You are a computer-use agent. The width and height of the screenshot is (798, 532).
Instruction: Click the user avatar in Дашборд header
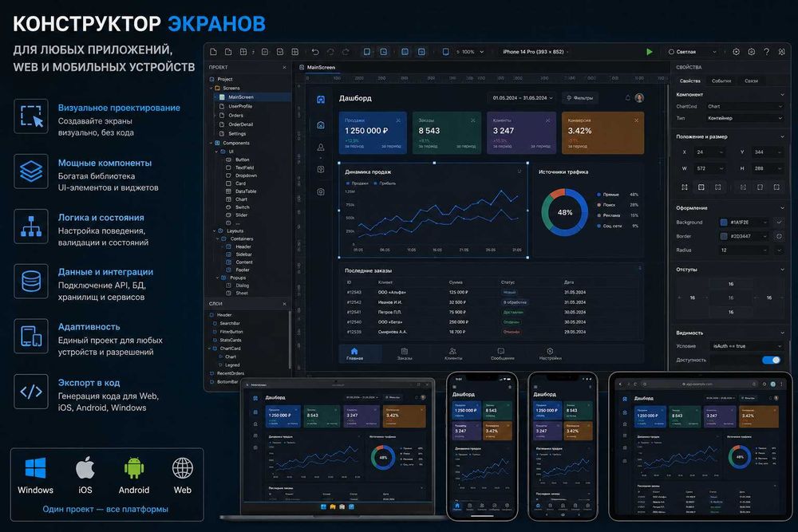[x=639, y=97]
